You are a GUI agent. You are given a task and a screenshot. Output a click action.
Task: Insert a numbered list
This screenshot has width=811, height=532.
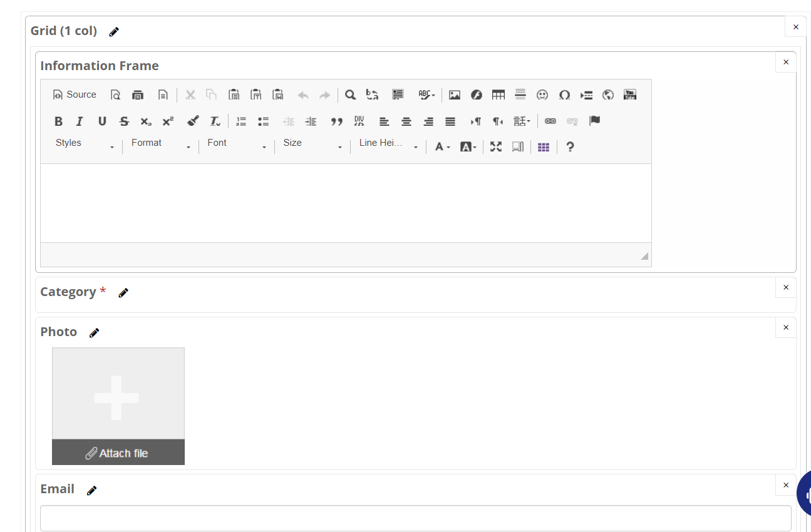pos(241,121)
